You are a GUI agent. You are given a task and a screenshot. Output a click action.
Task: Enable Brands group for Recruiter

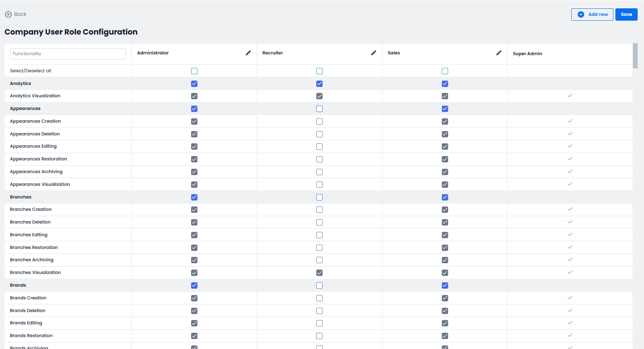pyautogui.click(x=319, y=285)
